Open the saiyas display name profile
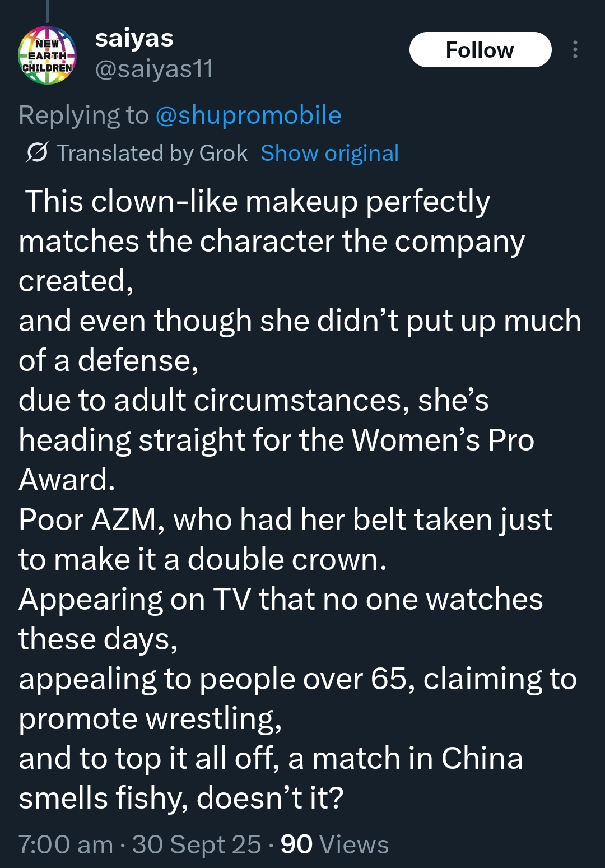The height and width of the screenshot is (868, 605). click(134, 38)
